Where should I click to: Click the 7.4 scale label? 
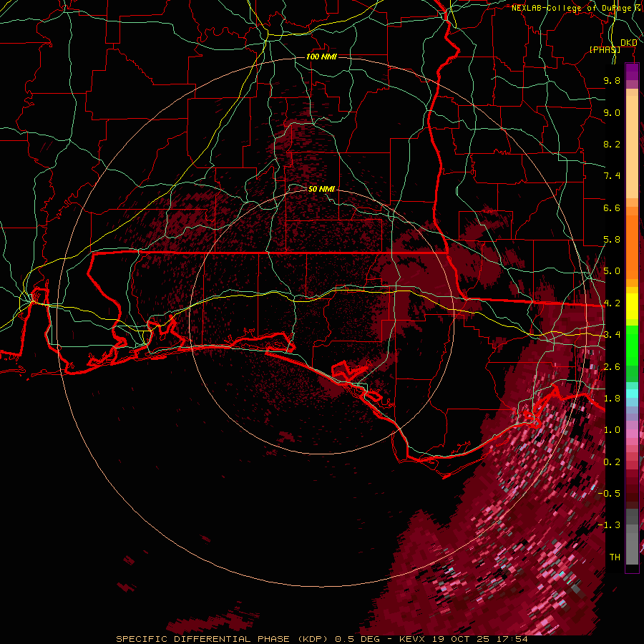pyautogui.click(x=612, y=176)
